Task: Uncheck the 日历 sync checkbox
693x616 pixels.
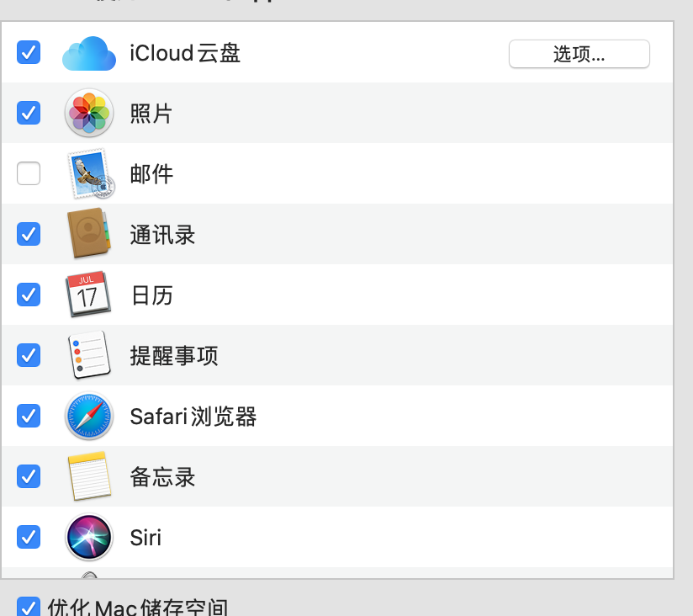Action: 29,295
